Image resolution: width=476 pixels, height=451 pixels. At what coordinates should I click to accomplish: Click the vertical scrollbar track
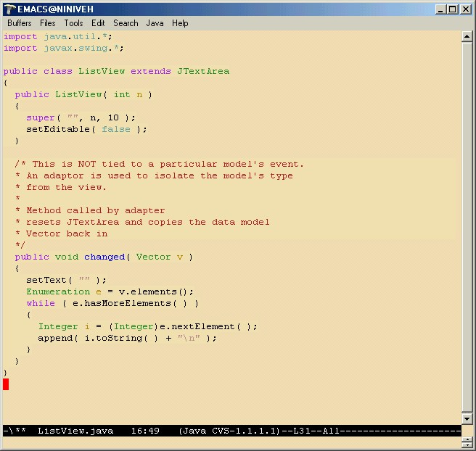click(x=467, y=218)
